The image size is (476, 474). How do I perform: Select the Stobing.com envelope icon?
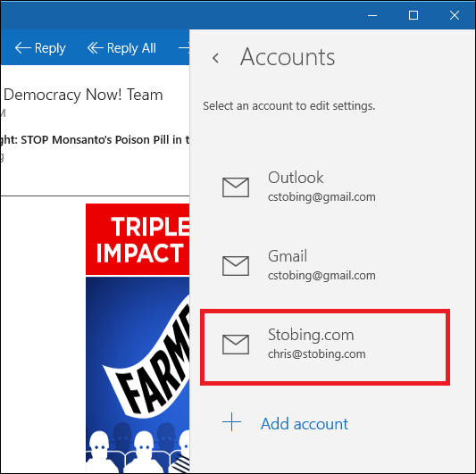(236, 345)
